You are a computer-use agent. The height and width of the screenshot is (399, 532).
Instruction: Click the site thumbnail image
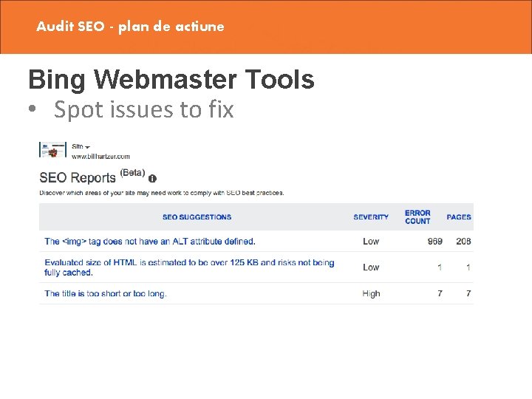(x=52, y=149)
